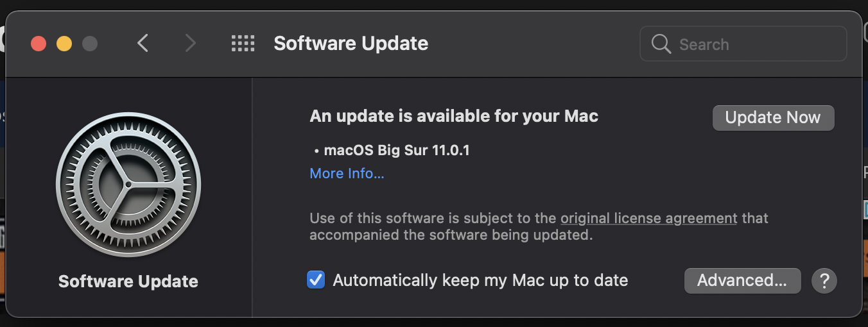868x327 pixels.
Task: Close the Software Update window
Action: click(39, 44)
